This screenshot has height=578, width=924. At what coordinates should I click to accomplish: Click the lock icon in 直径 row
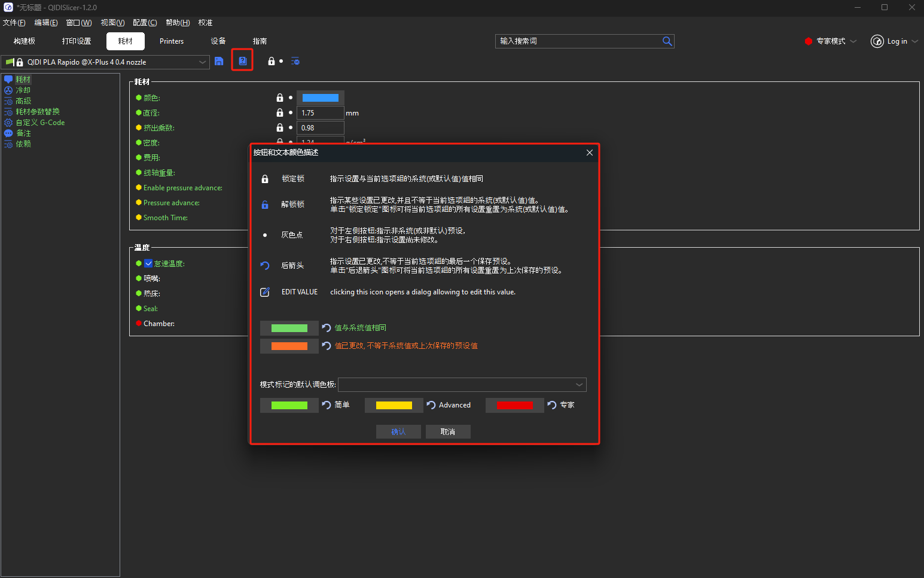tap(280, 112)
